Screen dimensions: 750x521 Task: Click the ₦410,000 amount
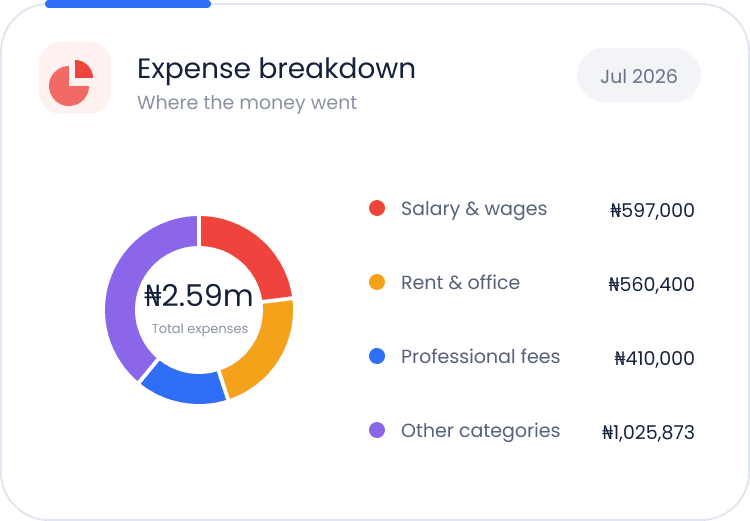654,358
